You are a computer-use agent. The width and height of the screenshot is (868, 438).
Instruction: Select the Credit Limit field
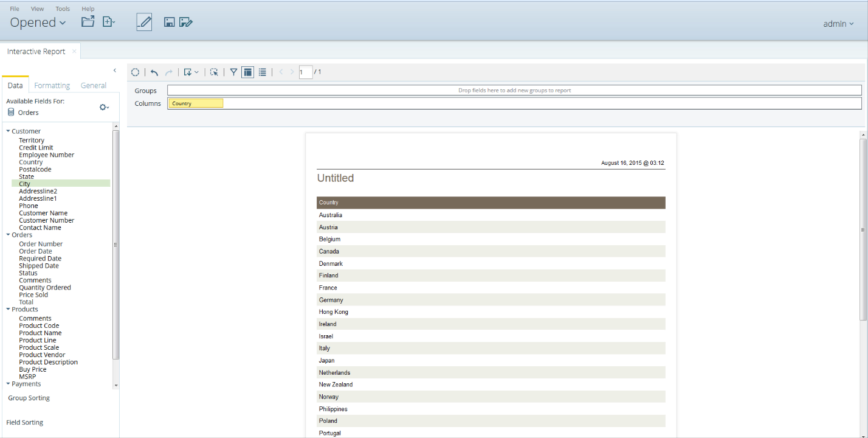36,148
